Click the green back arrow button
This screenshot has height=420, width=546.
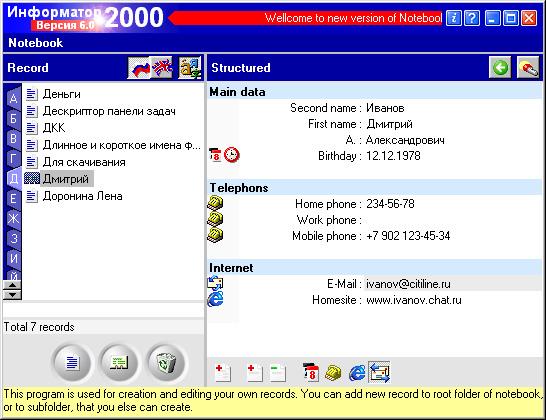pos(500,68)
